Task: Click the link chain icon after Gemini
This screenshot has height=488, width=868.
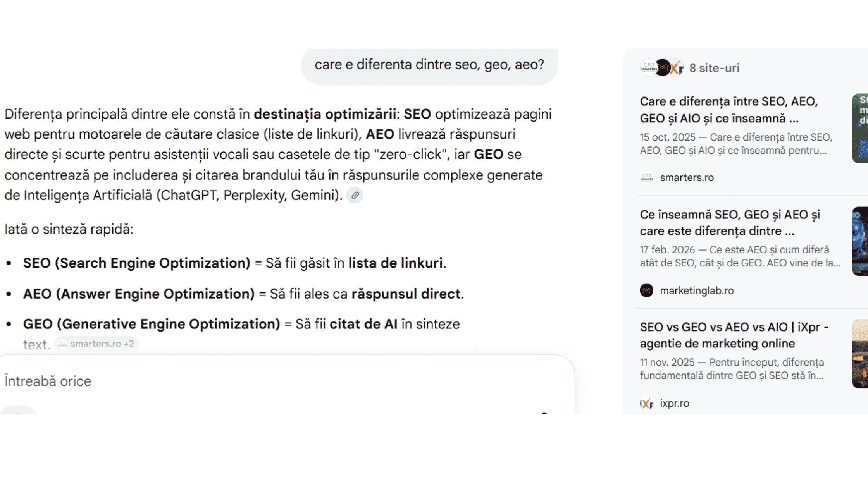Action: 355,195
